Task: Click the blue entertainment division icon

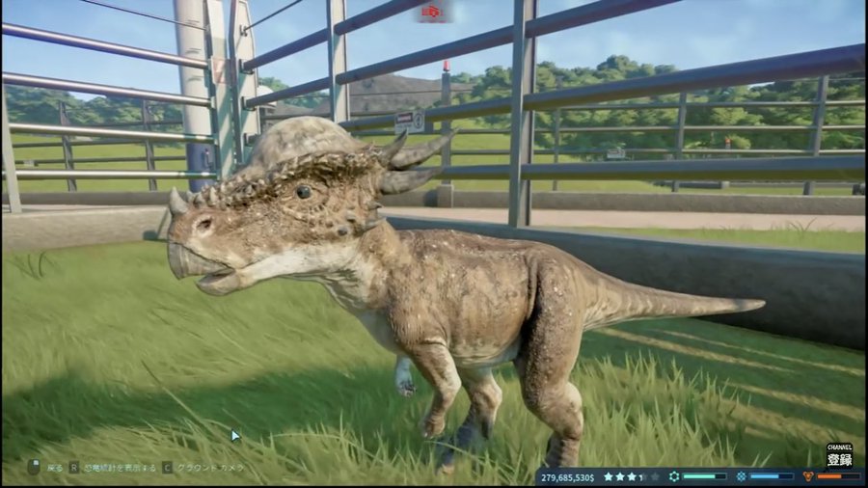Action: click(x=742, y=476)
